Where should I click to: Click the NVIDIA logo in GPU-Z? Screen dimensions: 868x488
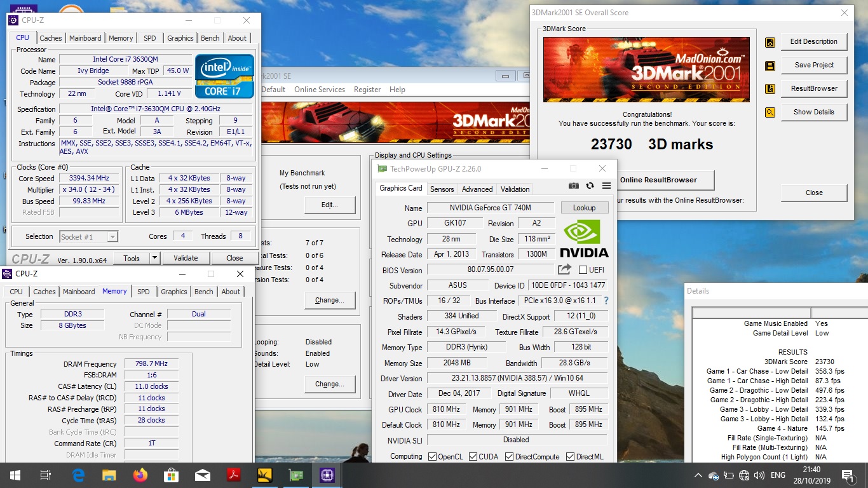coord(584,238)
